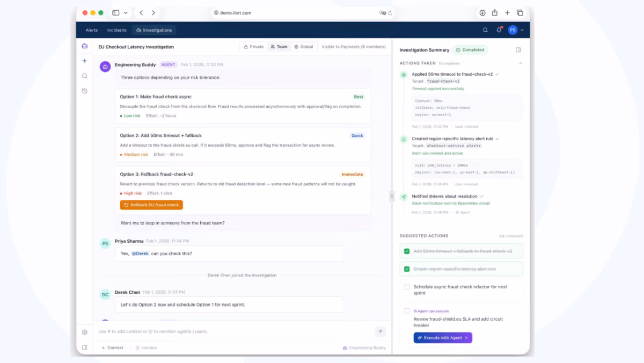This screenshot has width=644, height=363.
Task: Collapse the Investigation Summary panel icon
Action: click(x=518, y=50)
